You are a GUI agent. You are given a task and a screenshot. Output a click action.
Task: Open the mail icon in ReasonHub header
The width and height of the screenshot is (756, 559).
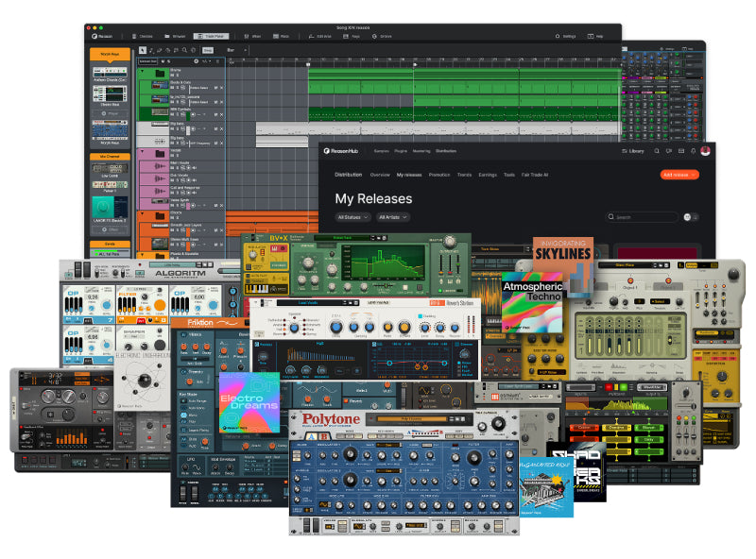681,151
